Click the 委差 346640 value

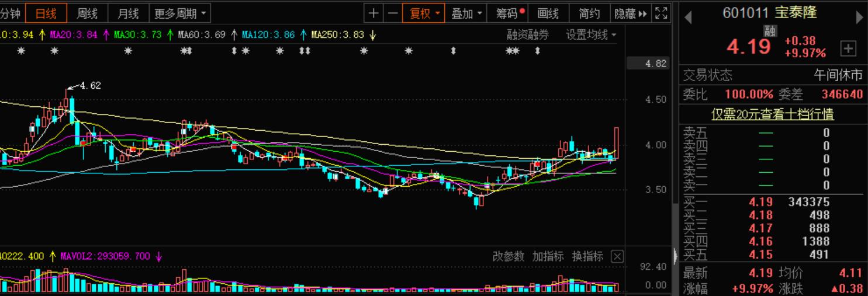[x=842, y=94]
